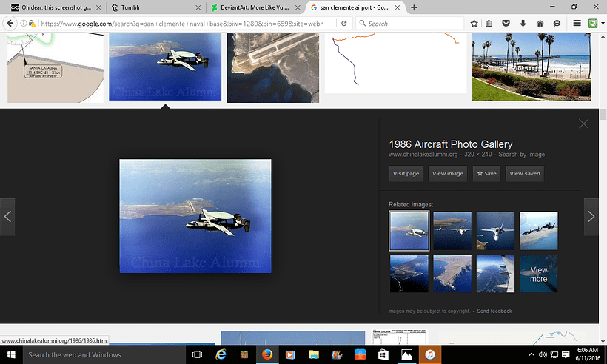Viewport: 607px width, 364px height.
Task: Go to Firefox home page icon
Action: tap(540, 24)
